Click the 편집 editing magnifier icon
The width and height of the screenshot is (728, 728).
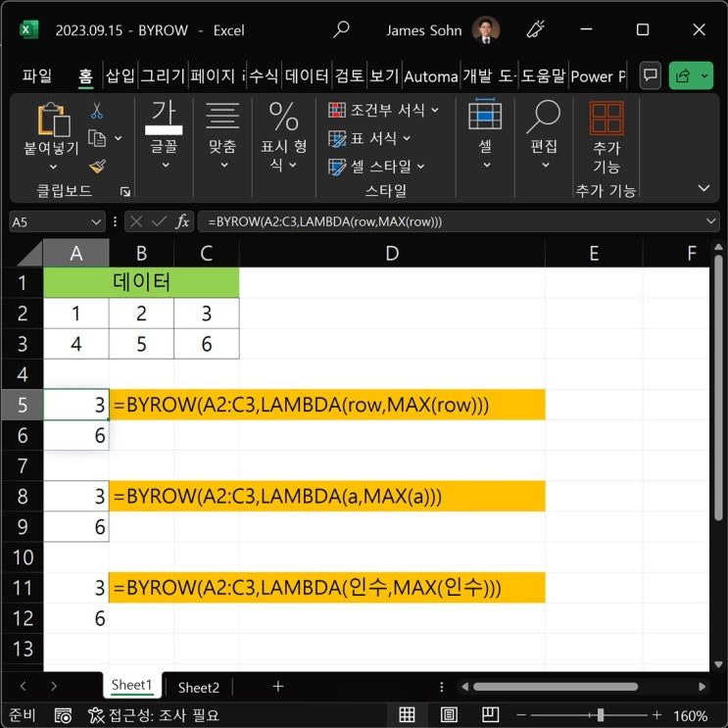pyautogui.click(x=543, y=117)
